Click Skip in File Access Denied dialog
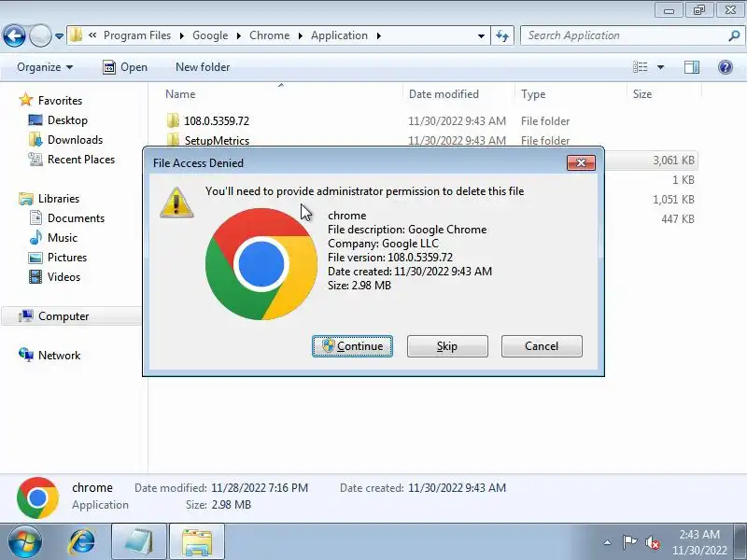Image resolution: width=747 pixels, height=560 pixels. coord(447,346)
